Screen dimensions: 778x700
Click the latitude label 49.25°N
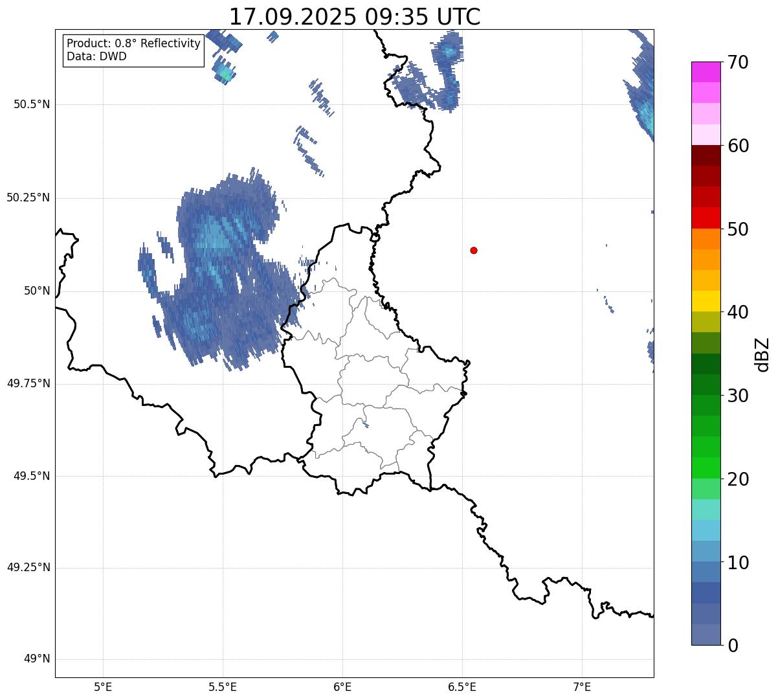click(x=28, y=568)
